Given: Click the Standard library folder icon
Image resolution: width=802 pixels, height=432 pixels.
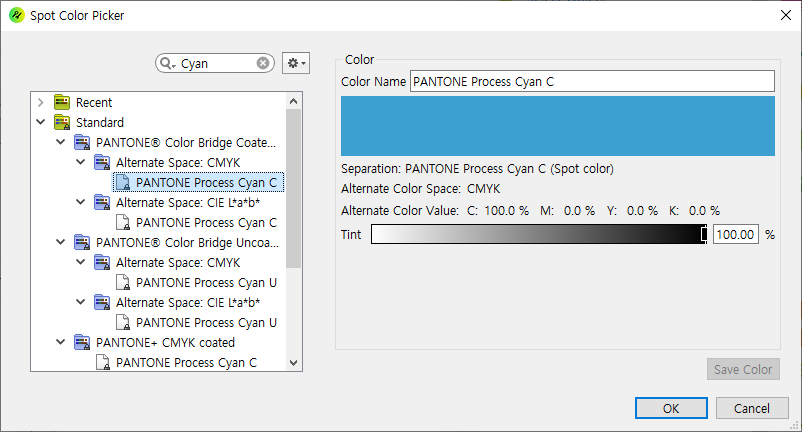Looking at the screenshot, I should [62, 122].
